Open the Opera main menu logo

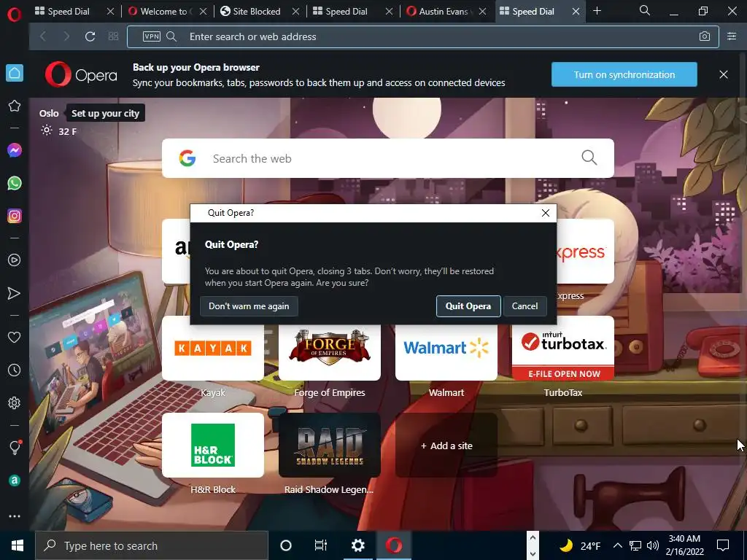click(x=15, y=15)
